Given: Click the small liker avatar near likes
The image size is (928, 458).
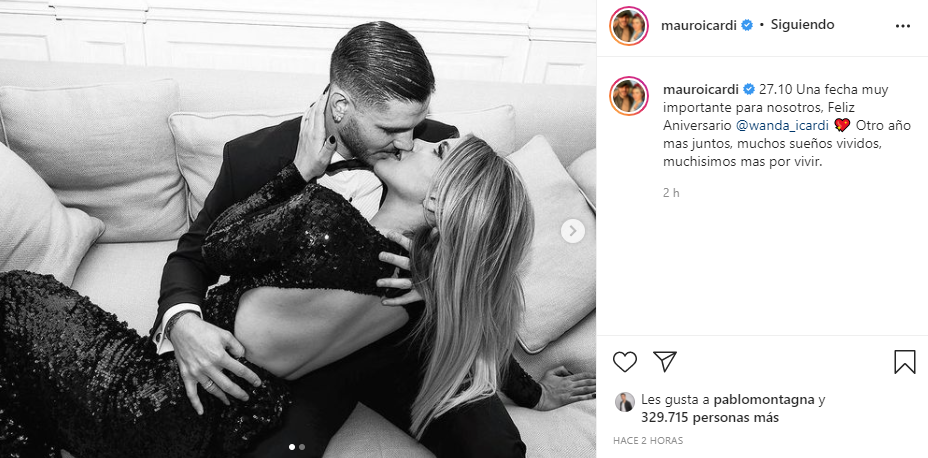Looking at the screenshot, I should coord(624,401).
